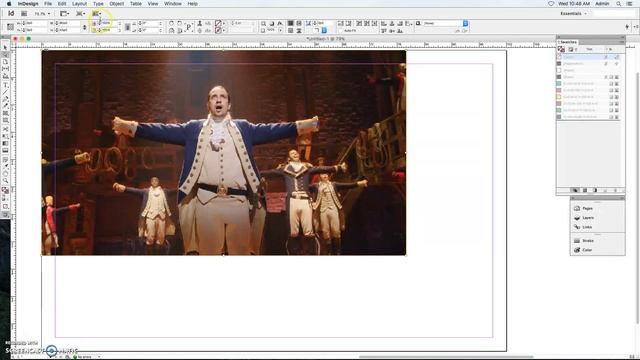This screenshot has width=640, height=360.
Task: Open the View Options dropdown
Action: coord(64,13)
